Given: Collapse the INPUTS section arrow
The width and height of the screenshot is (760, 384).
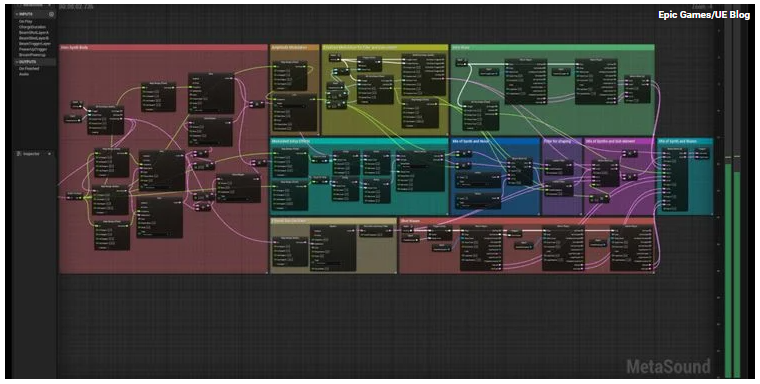Looking at the screenshot, I should point(17,15).
